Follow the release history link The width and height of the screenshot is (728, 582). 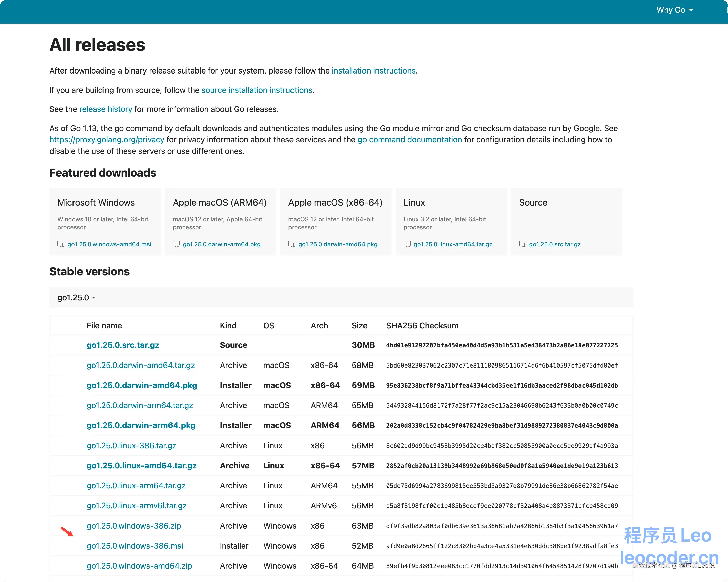coord(106,109)
